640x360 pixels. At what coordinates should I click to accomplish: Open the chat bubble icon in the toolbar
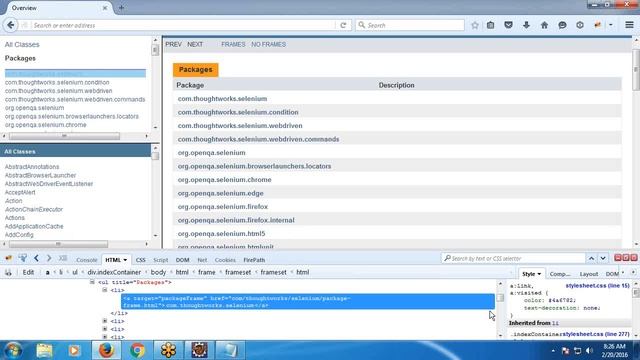(x=562, y=25)
